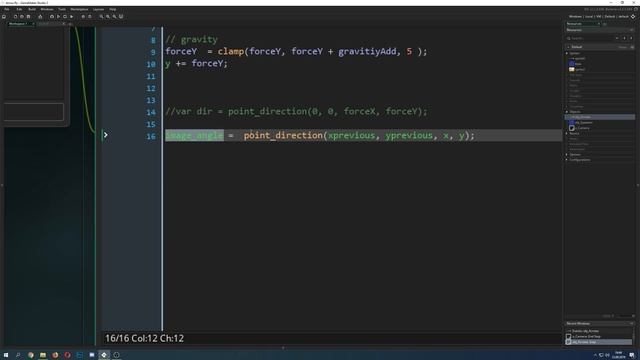640x360 pixels.
Task: Open the Layouts menu
Action: point(98,9)
